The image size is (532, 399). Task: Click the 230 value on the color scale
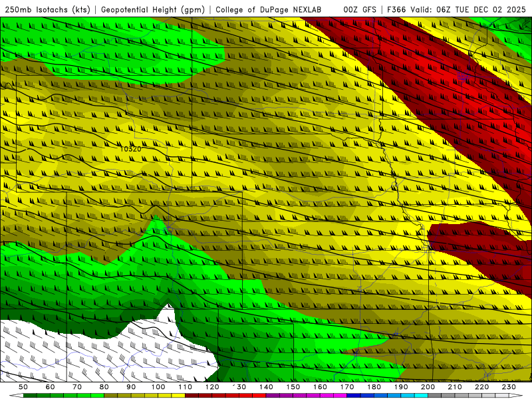pos(509,387)
